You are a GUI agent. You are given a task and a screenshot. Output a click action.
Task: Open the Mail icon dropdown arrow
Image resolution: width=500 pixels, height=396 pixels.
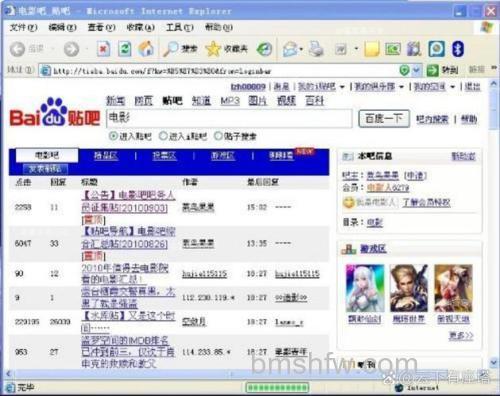pyautogui.click(x=301, y=49)
